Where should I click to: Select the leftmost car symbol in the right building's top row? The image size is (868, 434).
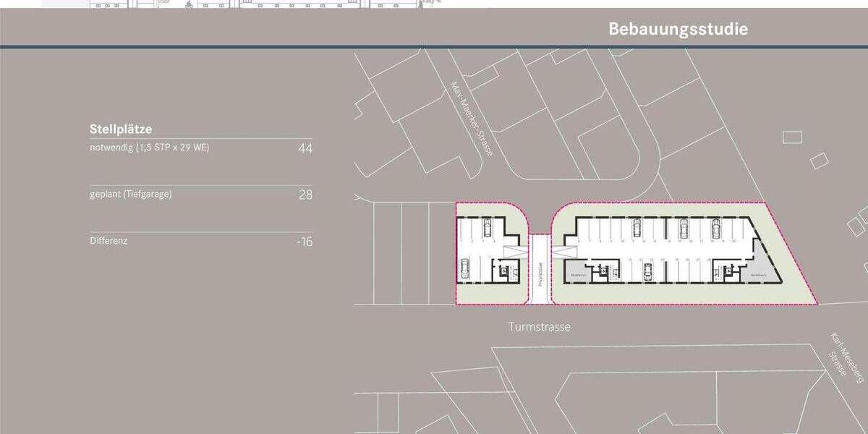point(637,228)
